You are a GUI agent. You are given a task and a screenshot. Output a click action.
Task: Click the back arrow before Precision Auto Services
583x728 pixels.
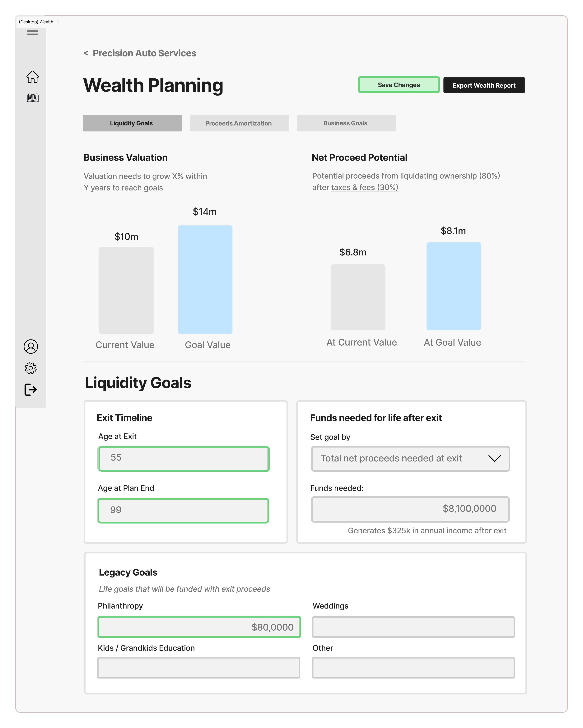[86, 53]
